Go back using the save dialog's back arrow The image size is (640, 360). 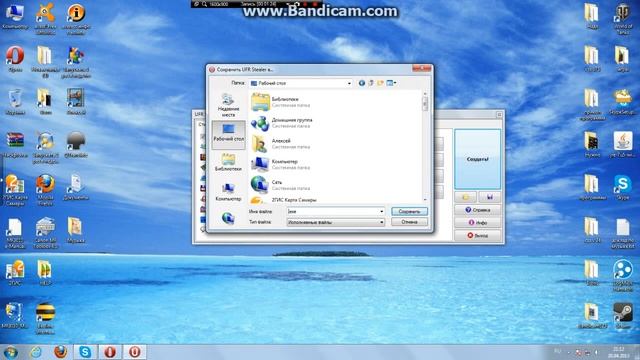[x=362, y=83]
